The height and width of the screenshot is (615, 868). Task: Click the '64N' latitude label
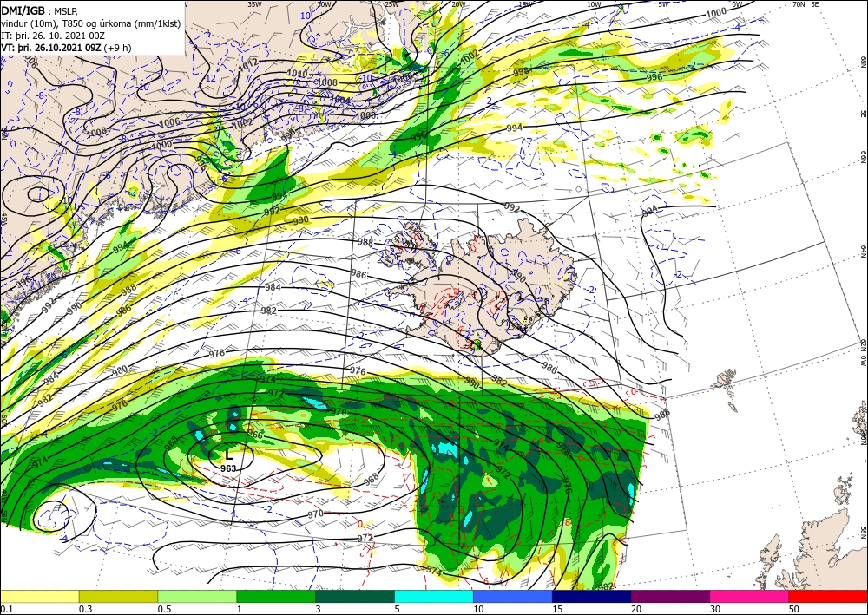click(863, 251)
